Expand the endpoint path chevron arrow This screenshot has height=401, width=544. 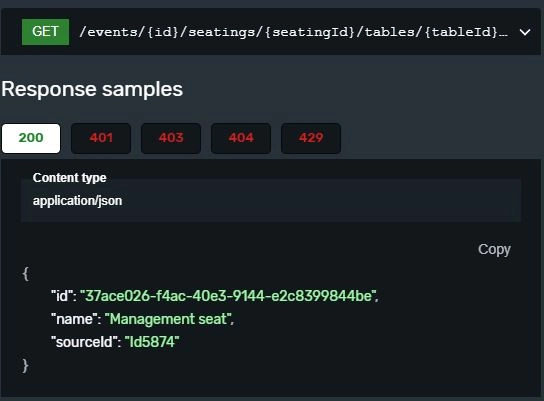click(x=525, y=32)
